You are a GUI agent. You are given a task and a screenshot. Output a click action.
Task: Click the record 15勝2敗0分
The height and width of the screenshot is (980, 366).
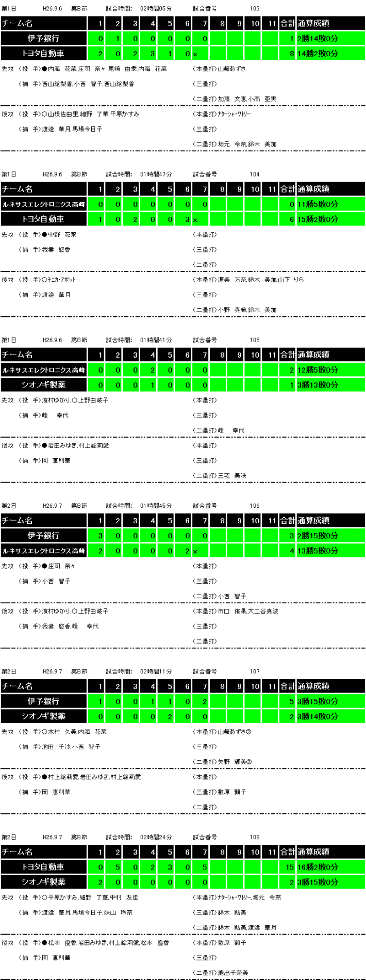[318, 219]
